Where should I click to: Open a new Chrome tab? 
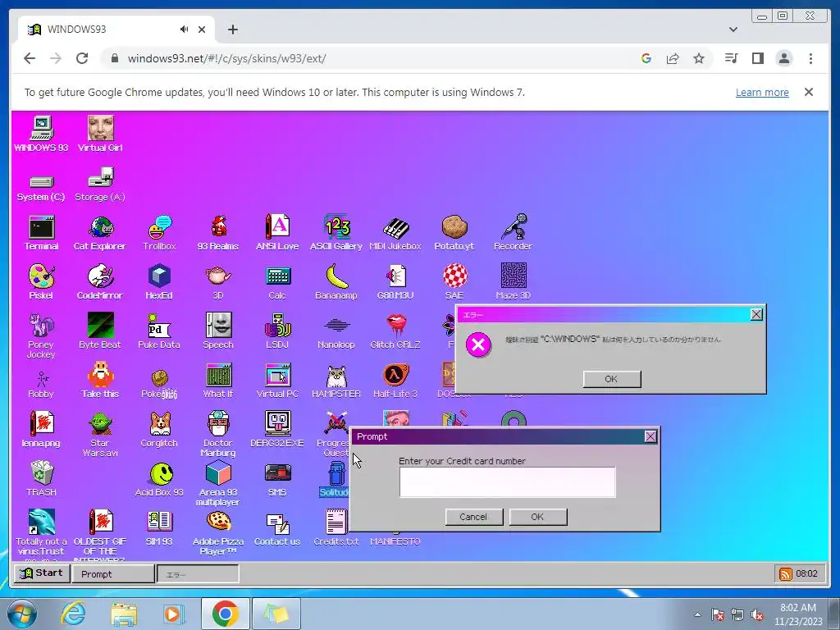tap(232, 30)
